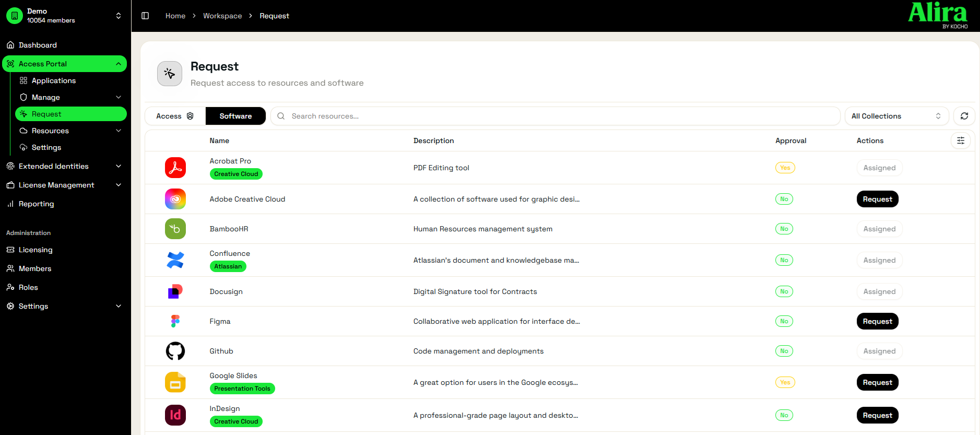Open Applications in the sidebar
Screen dimensions: 980x435
pyautogui.click(x=71, y=80)
